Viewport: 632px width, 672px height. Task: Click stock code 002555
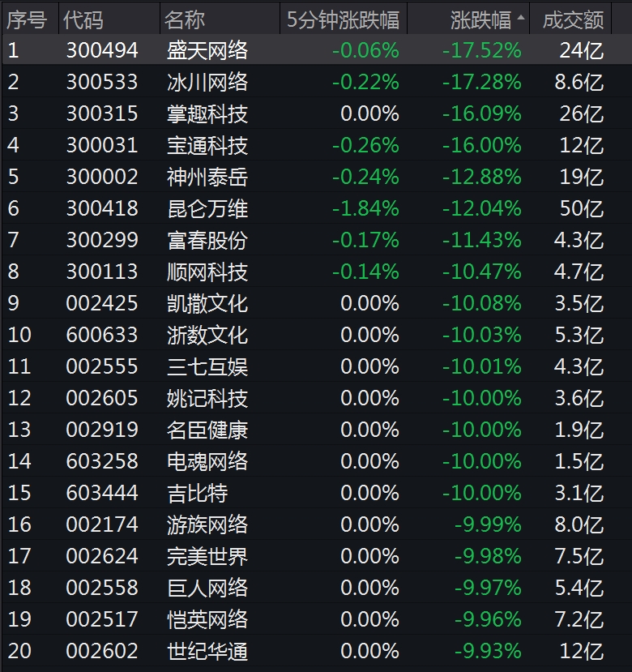point(102,366)
